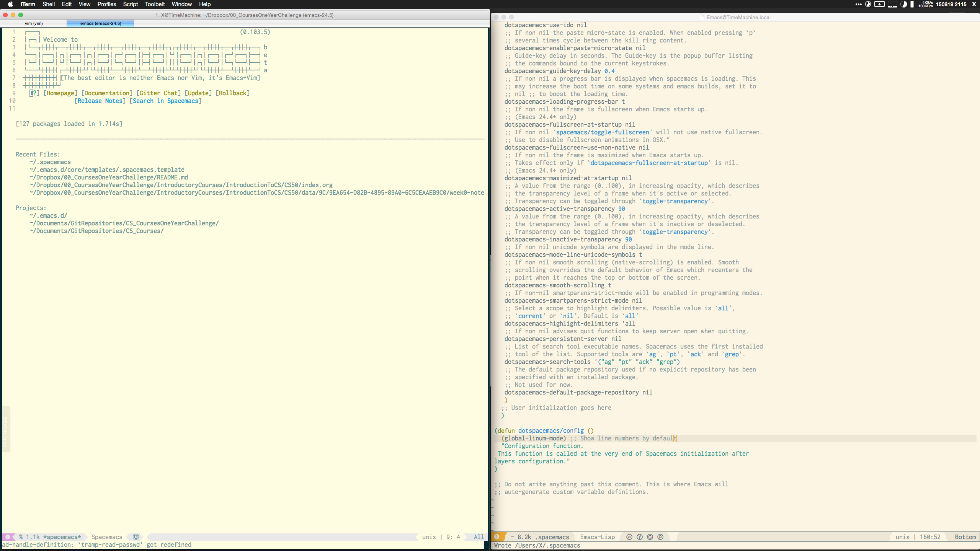This screenshot has width=980, height=551.
Task: Click the download-arrow box menu bar icon
Action: (x=880, y=4)
